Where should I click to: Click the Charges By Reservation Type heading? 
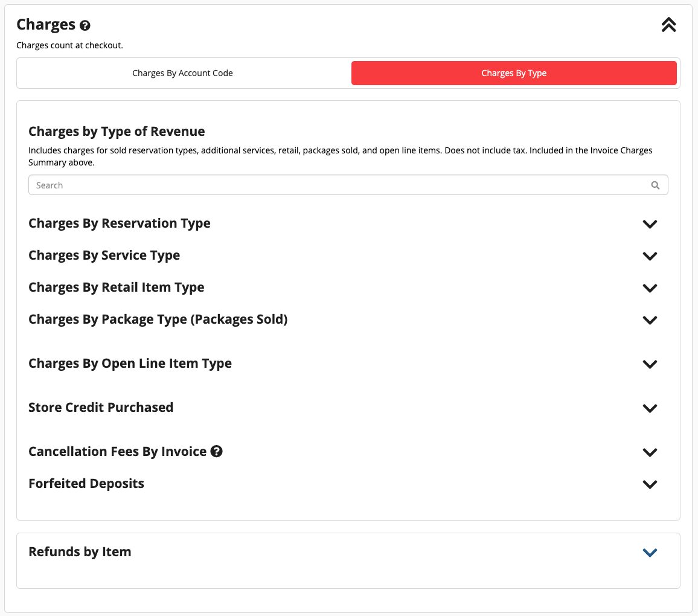[120, 223]
